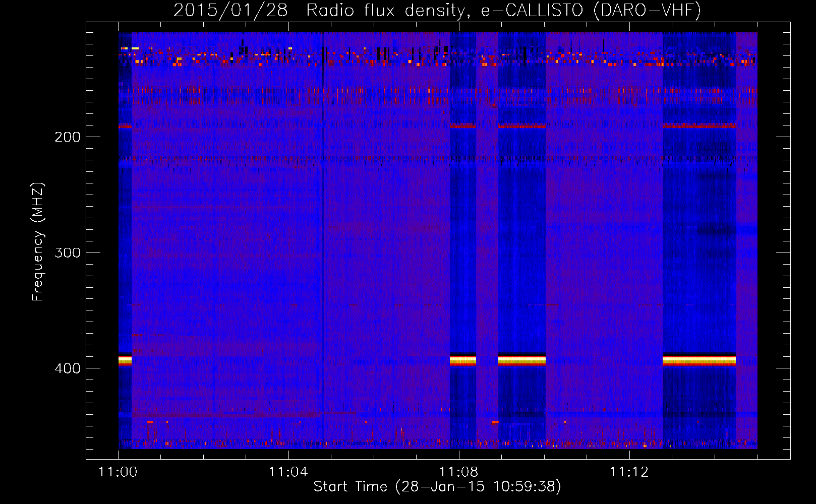Click the 400 frequency tick label
Image resolution: width=816 pixels, height=504 pixels.
point(68,368)
